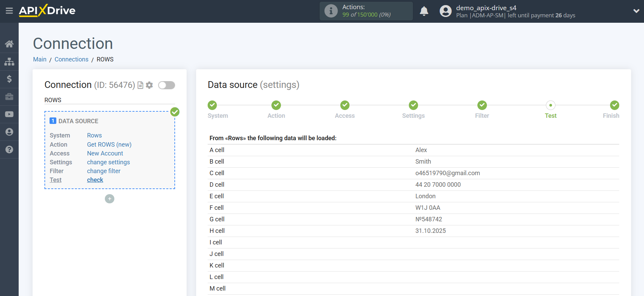Open the user profile icon in the sidebar
The width and height of the screenshot is (644, 296).
coord(9,132)
